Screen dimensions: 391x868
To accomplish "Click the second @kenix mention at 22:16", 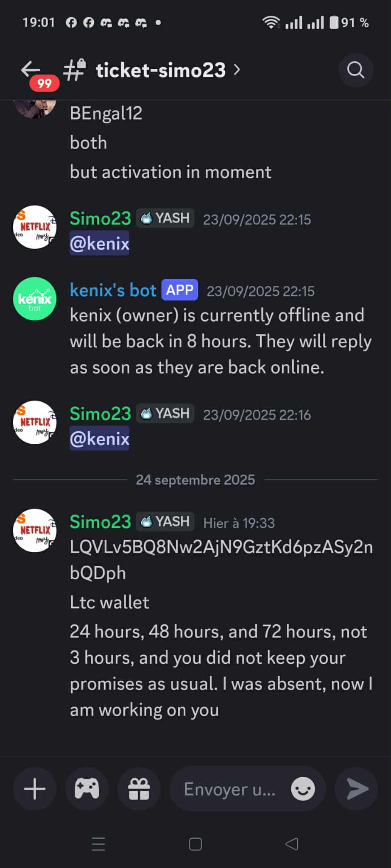I will [99, 438].
